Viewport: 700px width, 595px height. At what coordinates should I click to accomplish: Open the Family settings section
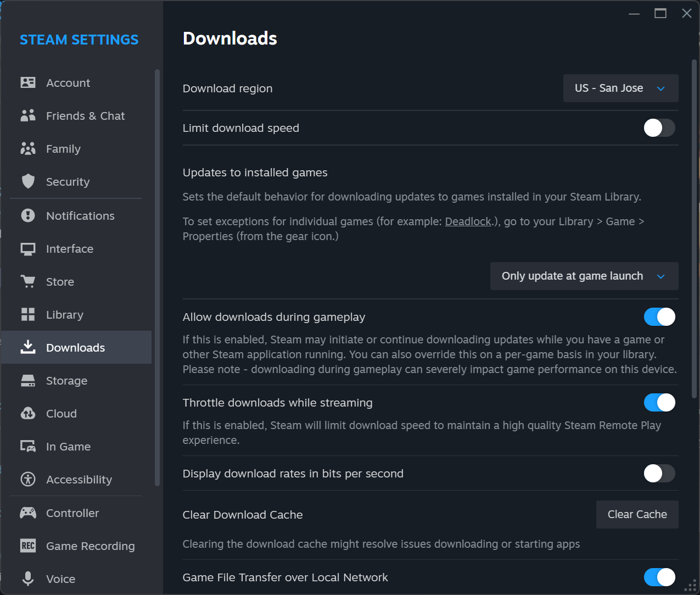[63, 149]
